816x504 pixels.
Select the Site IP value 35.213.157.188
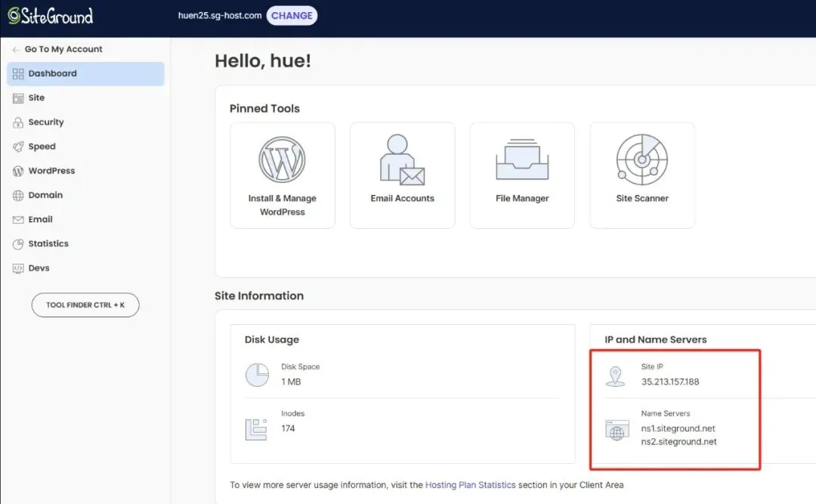tap(670, 382)
